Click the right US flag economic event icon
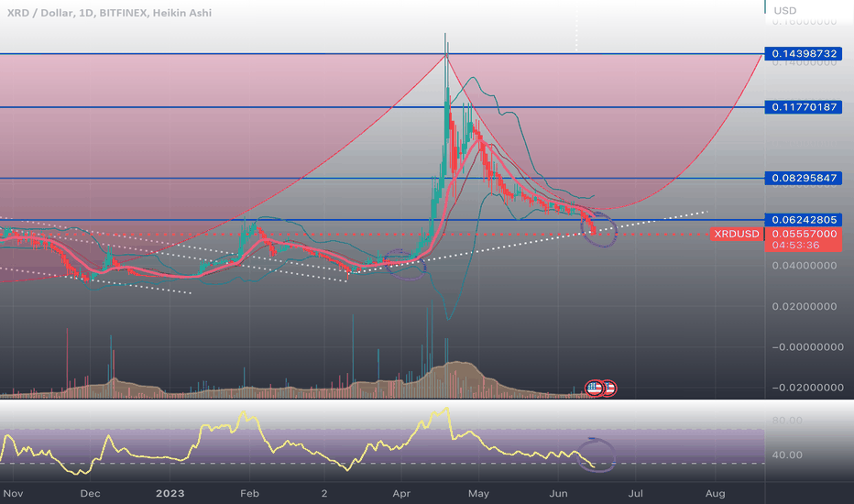The image size is (854, 504). [x=609, y=388]
